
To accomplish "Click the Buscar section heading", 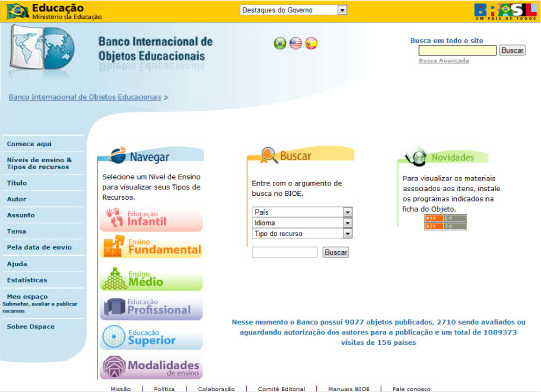I will [295, 156].
